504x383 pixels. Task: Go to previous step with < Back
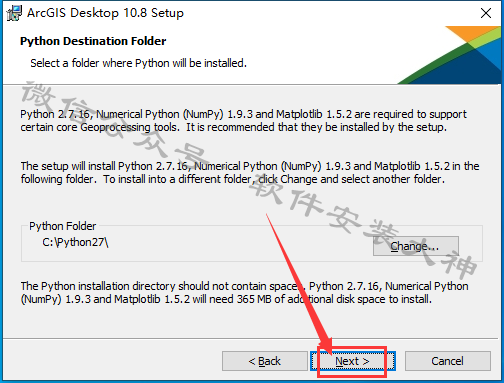(x=265, y=361)
